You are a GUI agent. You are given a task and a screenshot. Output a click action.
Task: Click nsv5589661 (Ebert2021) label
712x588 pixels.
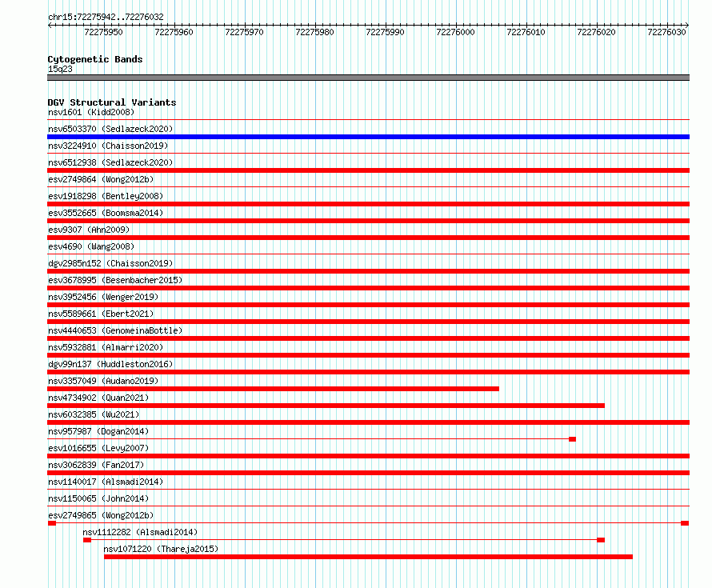pos(101,314)
